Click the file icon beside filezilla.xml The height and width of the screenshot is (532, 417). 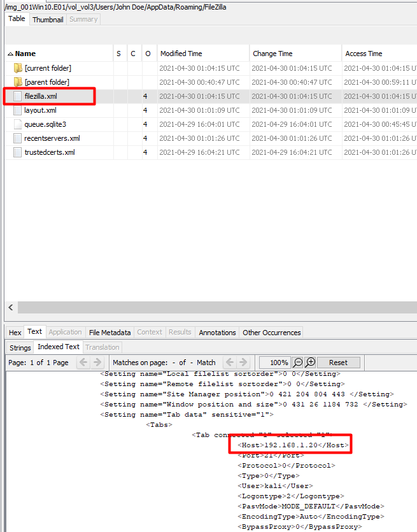[18, 96]
